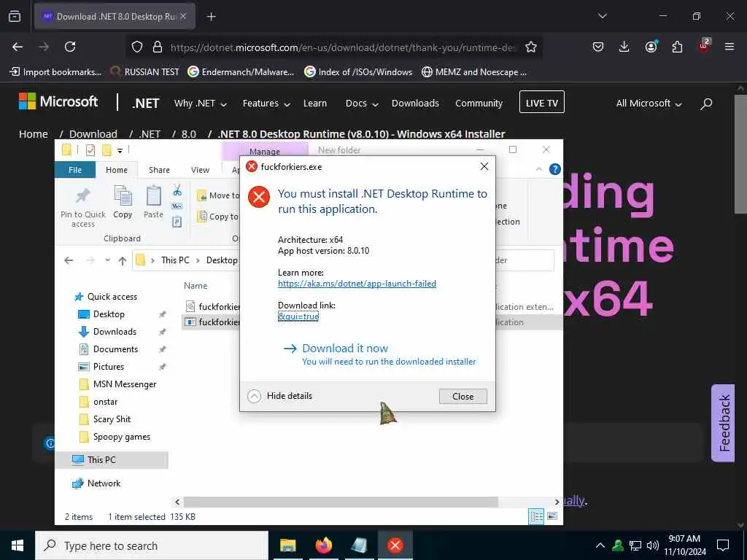Open RUSSIAN TEST bookmark

(x=144, y=72)
